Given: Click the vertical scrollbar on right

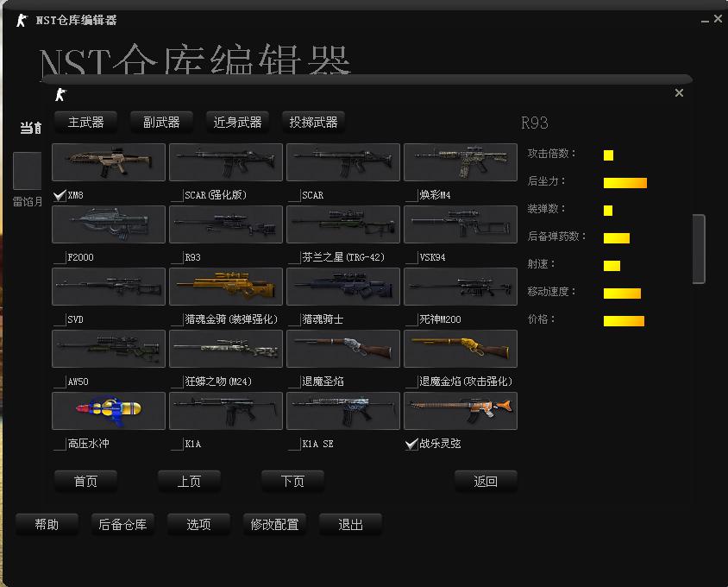Looking at the screenshot, I should click(x=699, y=249).
